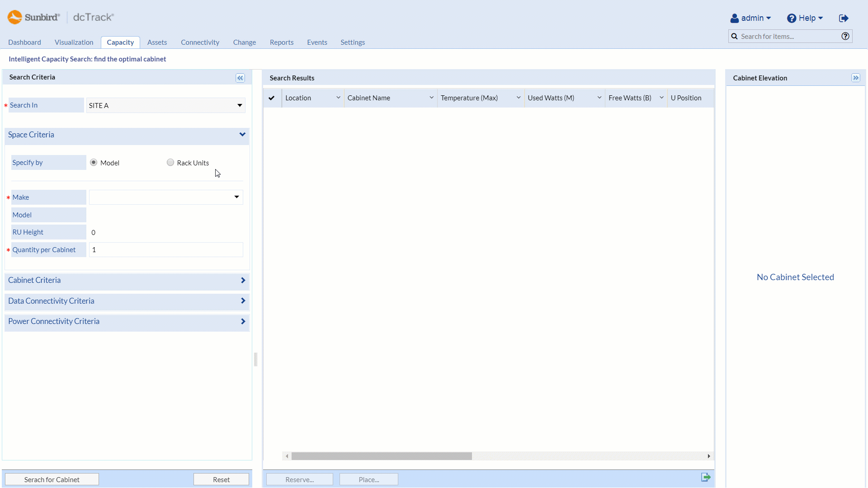Expand Power Connectivity Criteria section
The height and width of the screenshot is (488, 868).
(127, 322)
